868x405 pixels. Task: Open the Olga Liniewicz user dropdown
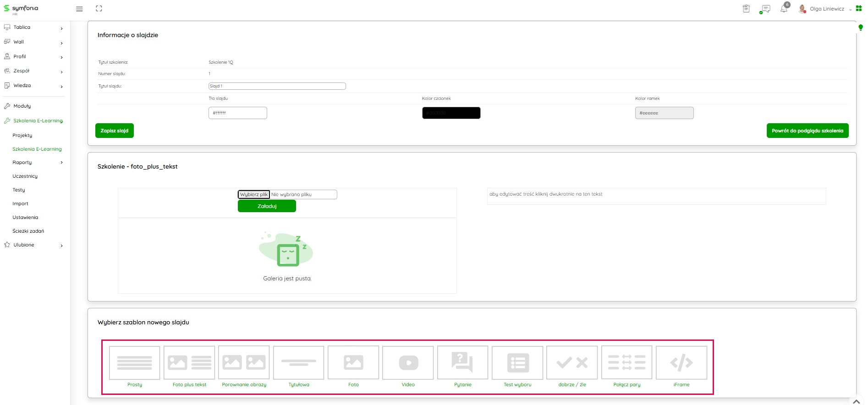pyautogui.click(x=826, y=9)
